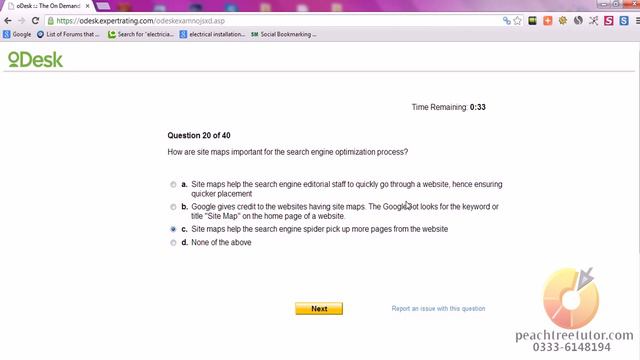
Task: Reload the page with the refresh icon
Action: pos(36,21)
